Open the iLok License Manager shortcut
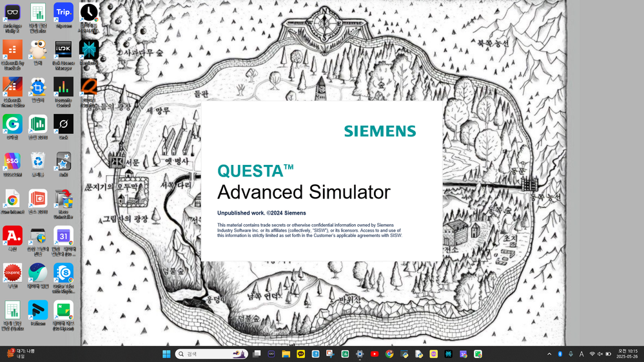The width and height of the screenshot is (644, 362). coord(63,55)
